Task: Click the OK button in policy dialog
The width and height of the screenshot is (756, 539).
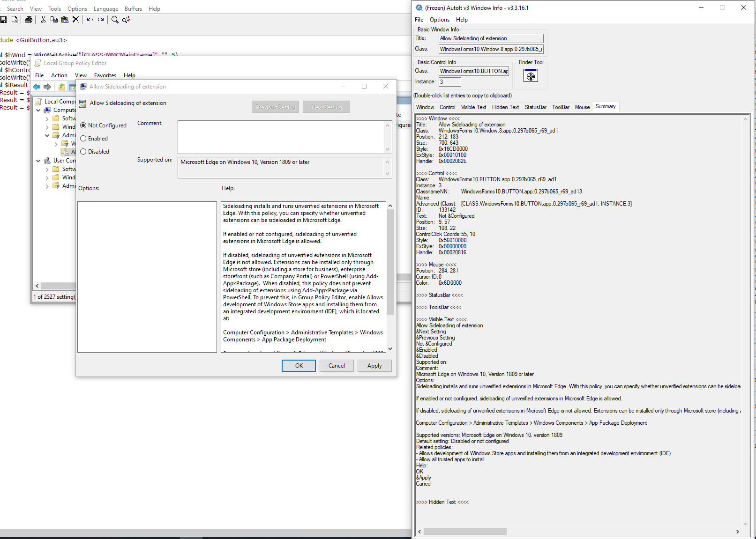Action: click(299, 366)
